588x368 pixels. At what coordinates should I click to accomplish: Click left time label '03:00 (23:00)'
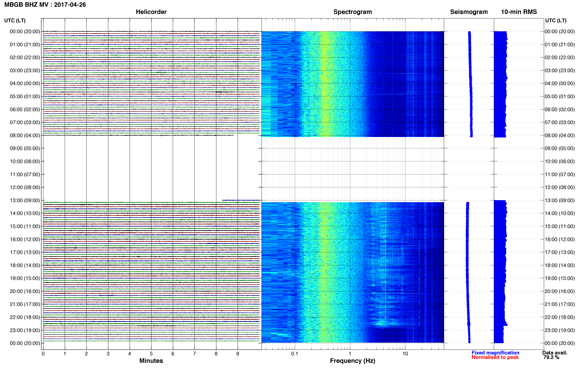tap(25, 70)
